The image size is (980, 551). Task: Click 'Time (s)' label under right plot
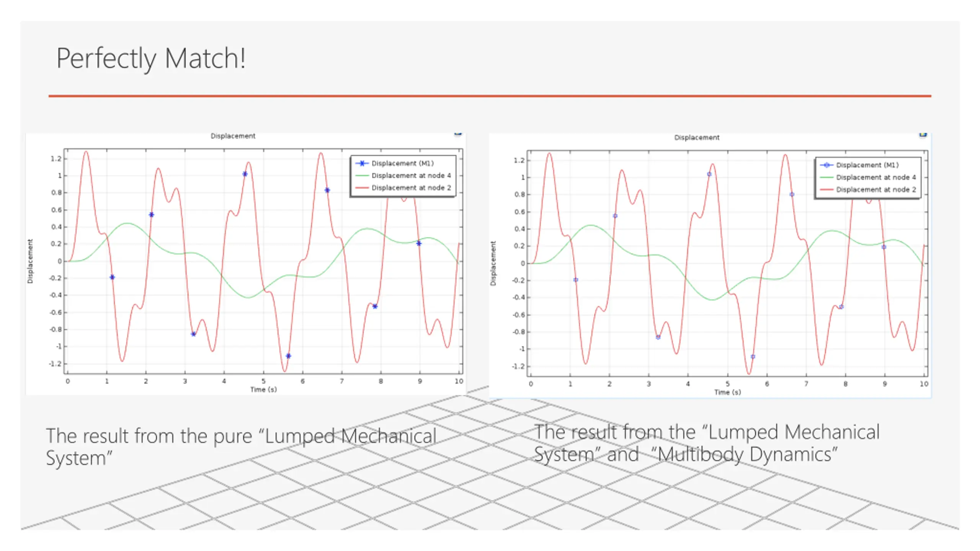pyautogui.click(x=727, y=392)
